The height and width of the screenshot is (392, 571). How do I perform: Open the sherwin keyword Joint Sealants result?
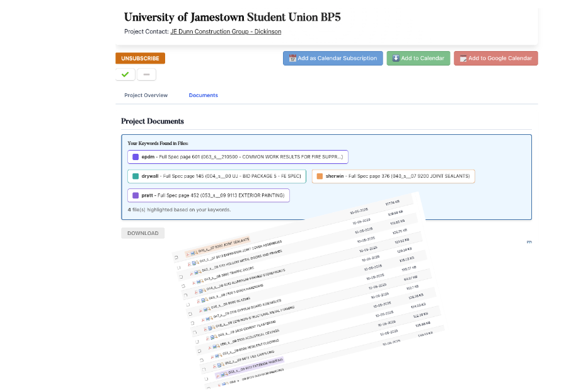click(393, 176)
